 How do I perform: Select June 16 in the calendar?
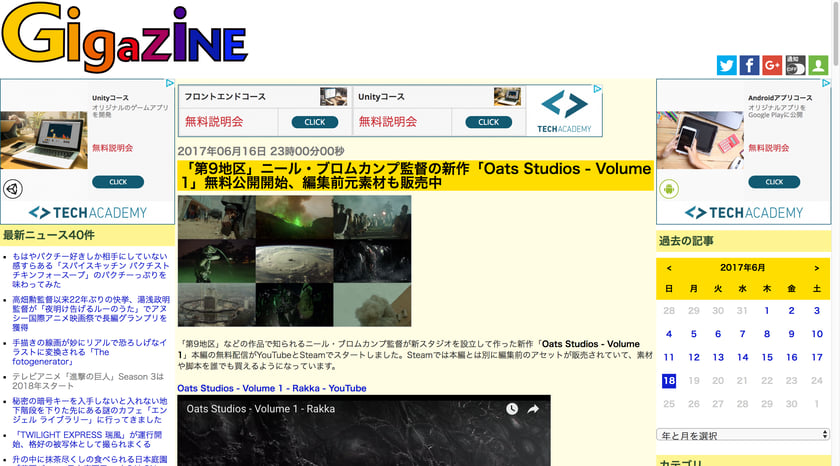(x=792, y=357)
